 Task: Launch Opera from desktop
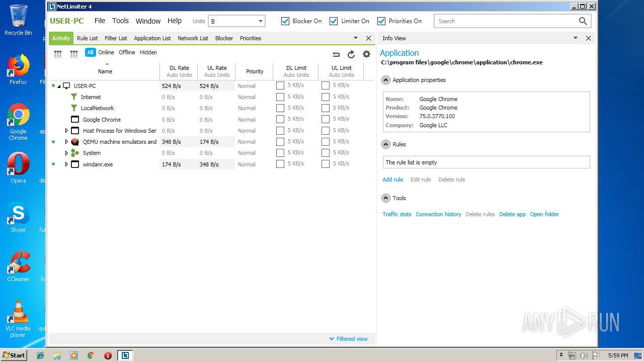[x=18, y=168]
